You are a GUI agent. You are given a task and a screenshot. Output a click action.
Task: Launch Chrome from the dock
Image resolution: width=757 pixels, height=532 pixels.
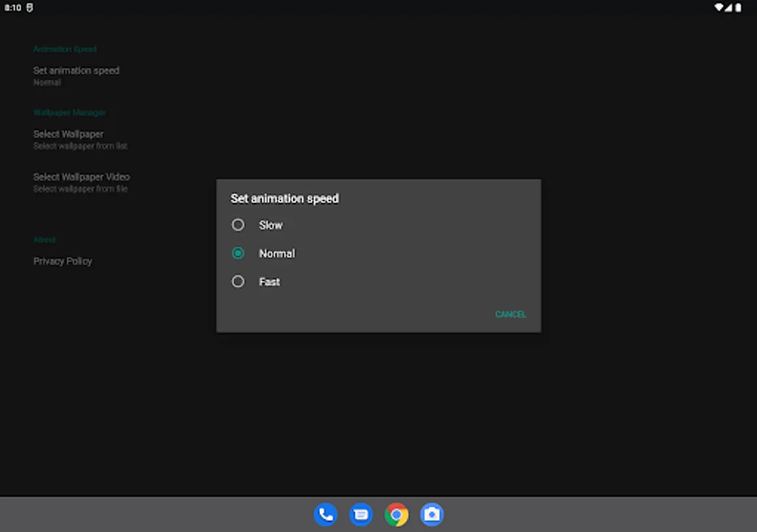pyautogui.click(x=396, y=514)
